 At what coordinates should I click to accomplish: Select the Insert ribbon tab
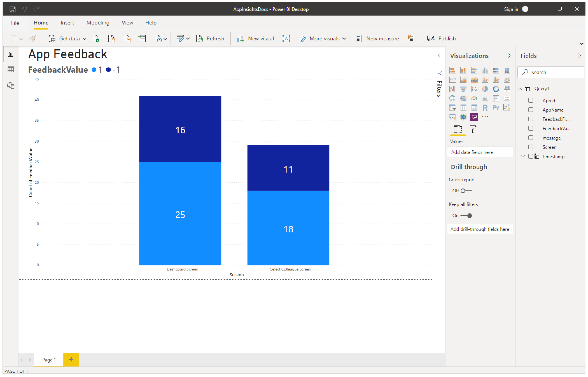[66, 22]
